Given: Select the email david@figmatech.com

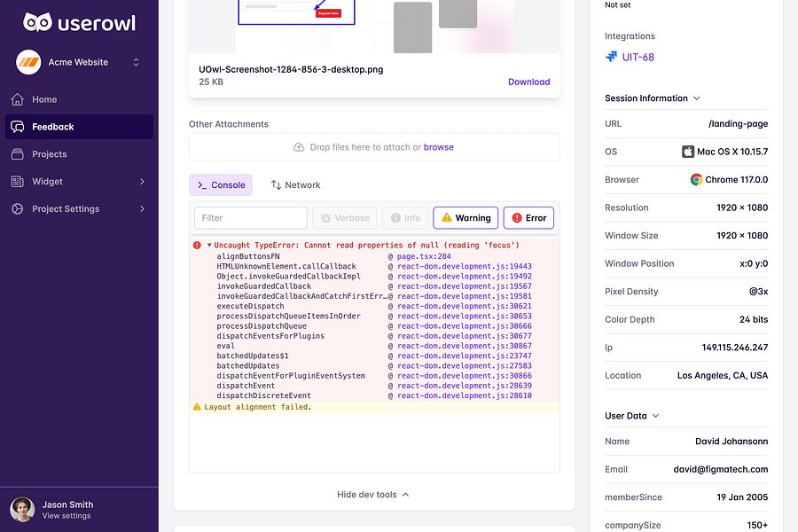Looking at the screenshot, I should [721, 469].
